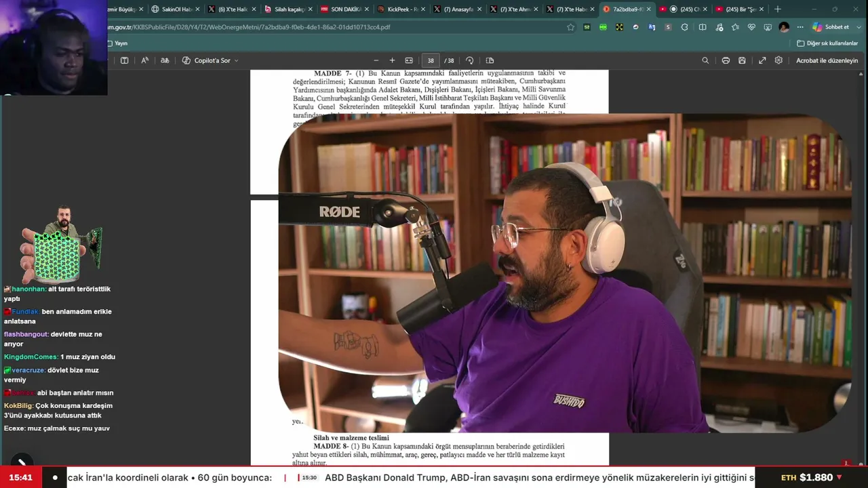Click KokBilig chat username
Screen dimensions: 868x488
(x=18, y=405)
